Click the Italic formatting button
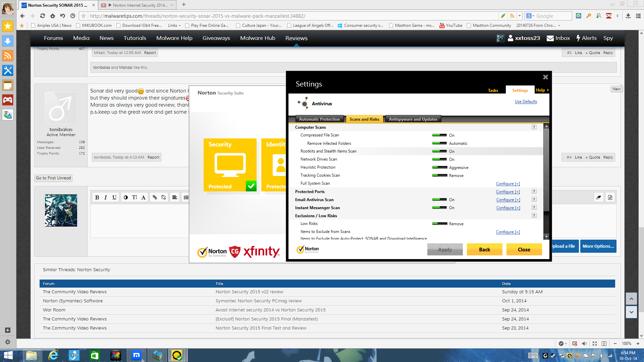Viewport: 644px width, 362px height. (x=106, y=197)
